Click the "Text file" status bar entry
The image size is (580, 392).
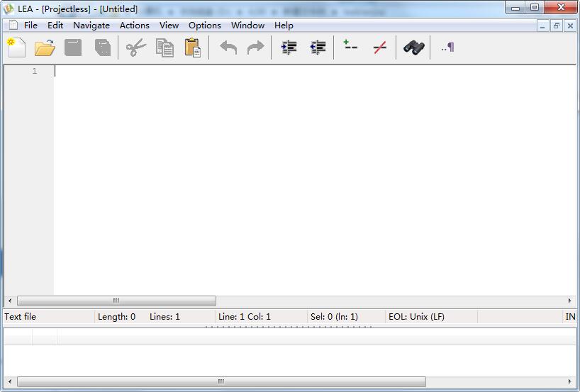(x=20, y=317)
